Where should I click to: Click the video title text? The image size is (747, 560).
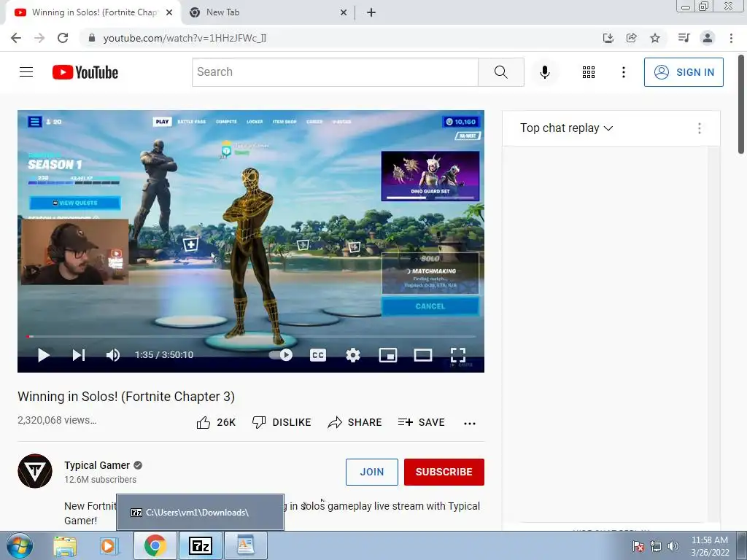point(126,397)
